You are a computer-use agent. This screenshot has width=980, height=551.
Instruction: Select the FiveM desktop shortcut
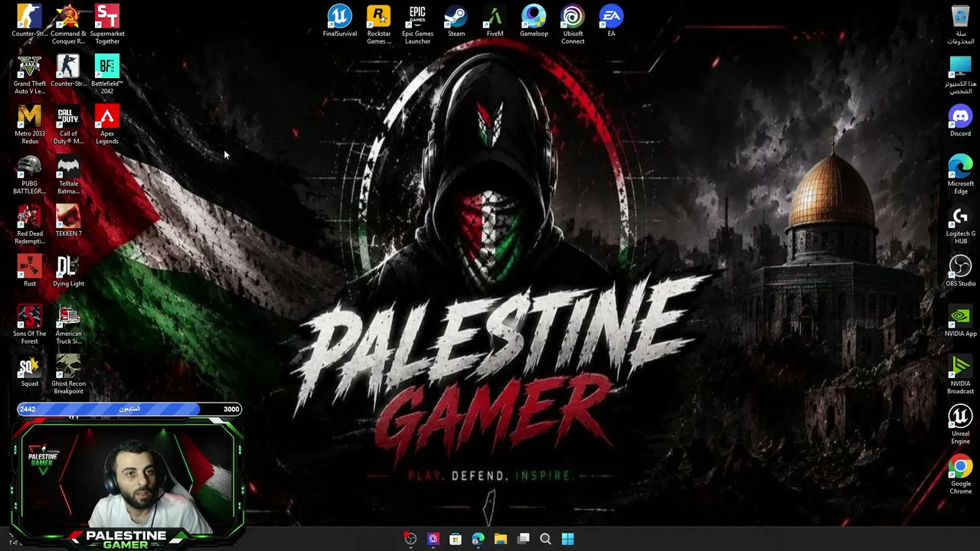495,21
